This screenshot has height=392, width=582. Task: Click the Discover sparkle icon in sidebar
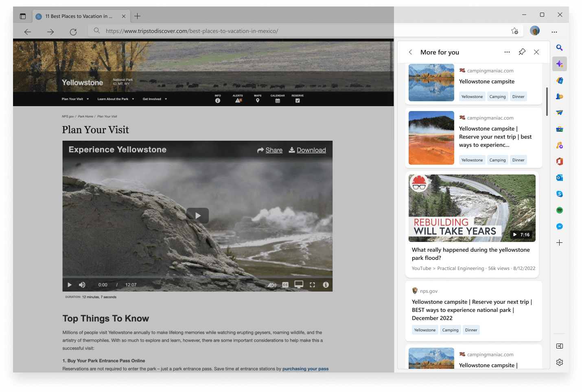[560, 64]
